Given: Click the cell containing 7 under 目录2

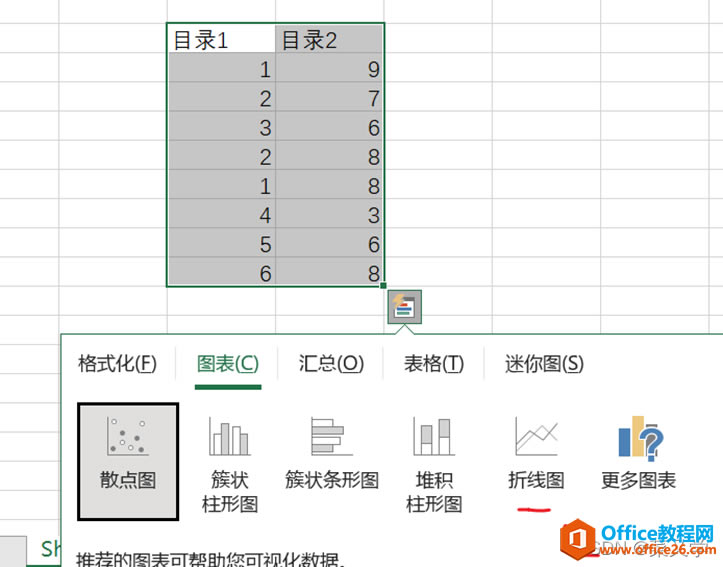Looking at the screenshot, I should click(329, 97).
